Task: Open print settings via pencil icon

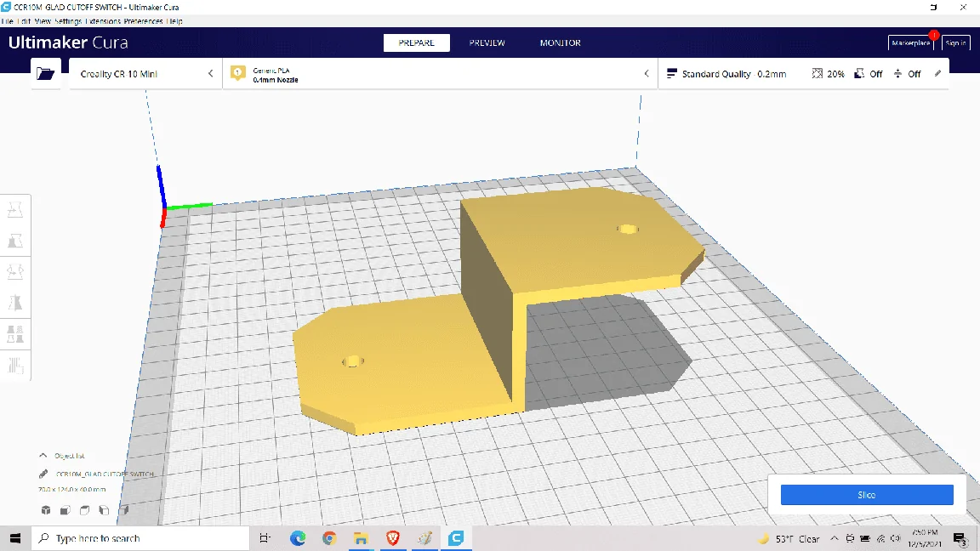Action: click(x=937, y=74)
